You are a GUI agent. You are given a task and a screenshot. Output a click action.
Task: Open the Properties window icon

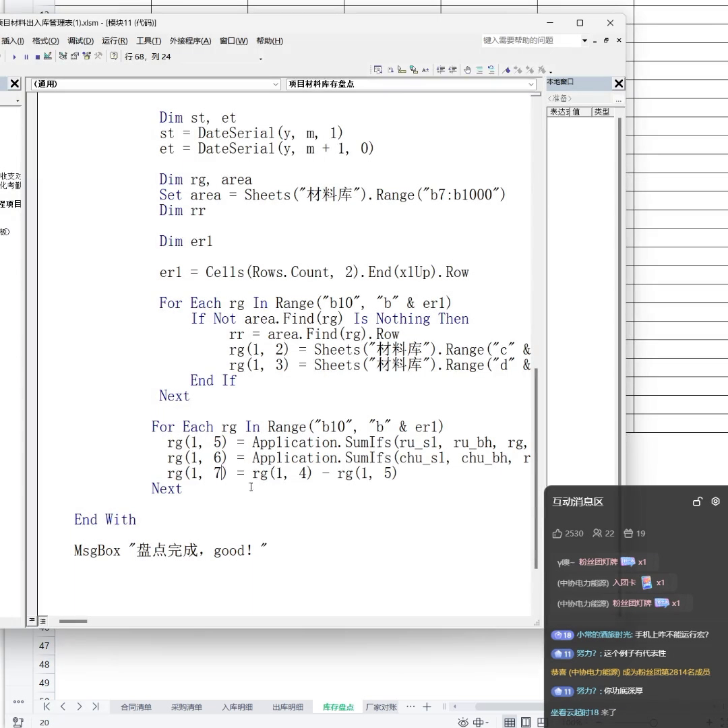tap(75, 56)
